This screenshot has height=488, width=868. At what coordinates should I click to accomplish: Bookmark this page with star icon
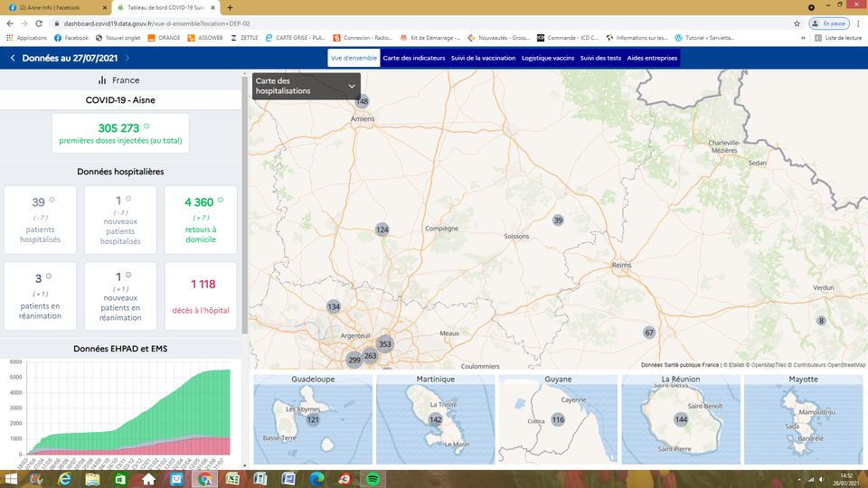(797, 23)
